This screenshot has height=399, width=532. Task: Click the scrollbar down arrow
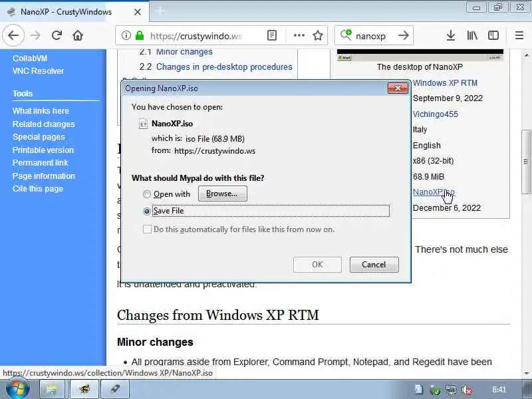point(526,374)
